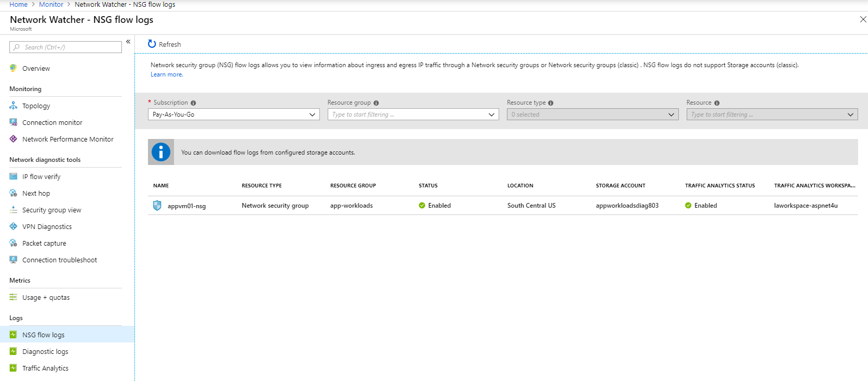Click the Resource info icon
Viewport: 868px width, 381px height.
click(717, 103)
